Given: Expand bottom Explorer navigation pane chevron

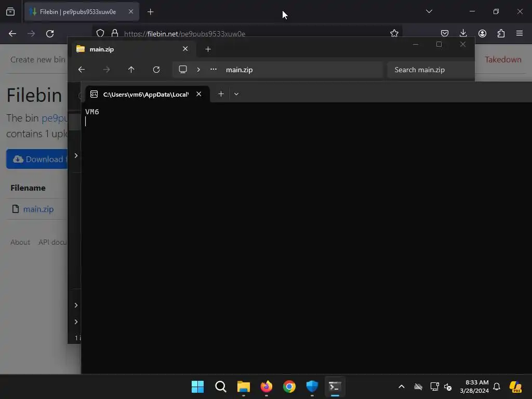Looking at the screenshot, I should (76, 322).
